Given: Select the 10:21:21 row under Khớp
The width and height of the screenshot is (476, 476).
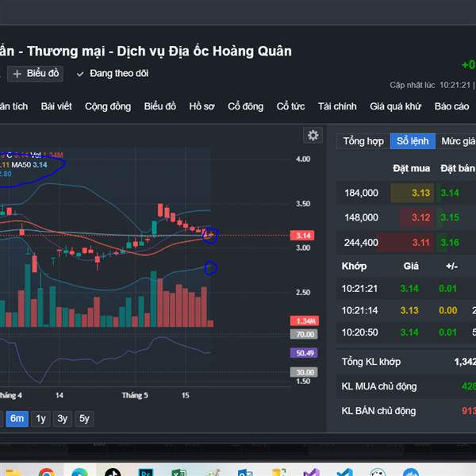Looking at the screenshot, I should click(406, 289).
